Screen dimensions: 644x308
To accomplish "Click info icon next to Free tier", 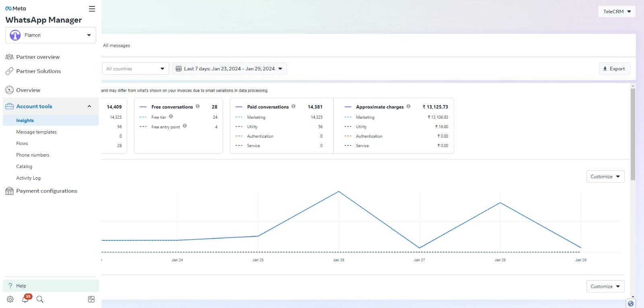I will (x=171, y=116).
